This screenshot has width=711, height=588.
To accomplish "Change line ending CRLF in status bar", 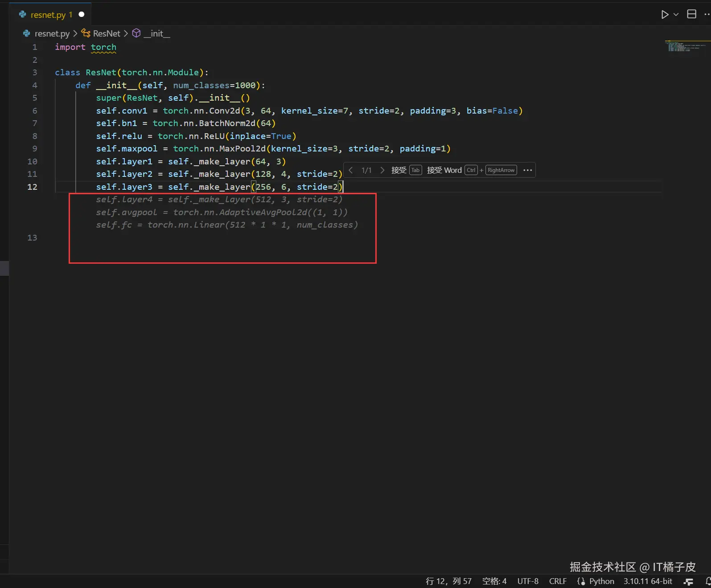I will pyautogui.click(x=558, y=581).
